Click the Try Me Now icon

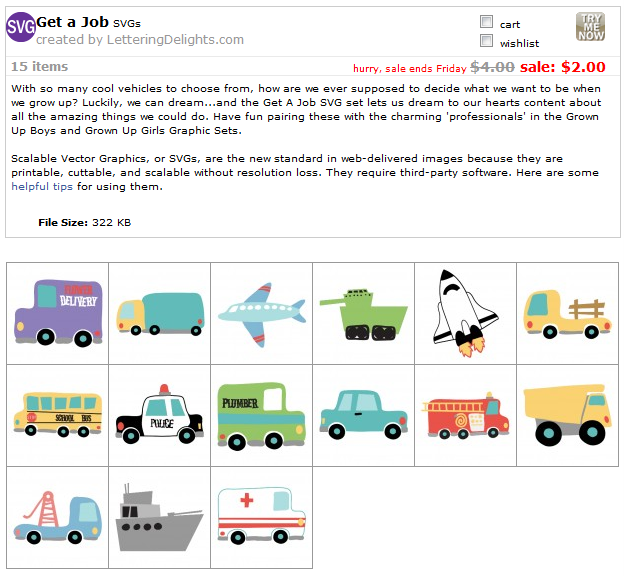(590, 26)
